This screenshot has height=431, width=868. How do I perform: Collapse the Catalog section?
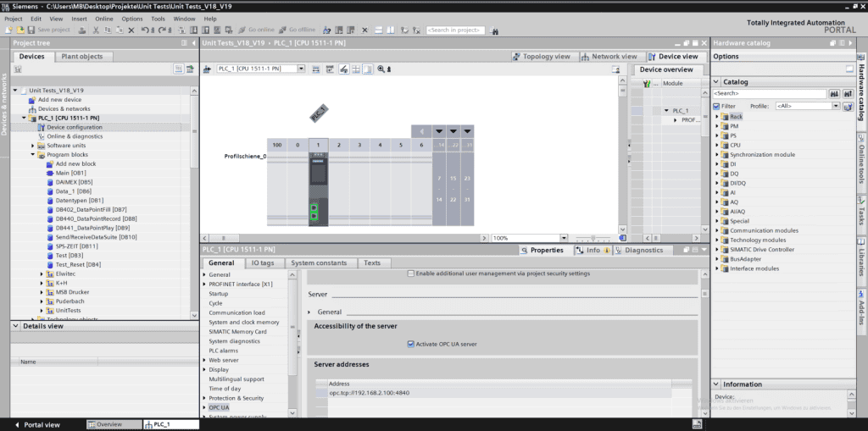pos(716,82)
